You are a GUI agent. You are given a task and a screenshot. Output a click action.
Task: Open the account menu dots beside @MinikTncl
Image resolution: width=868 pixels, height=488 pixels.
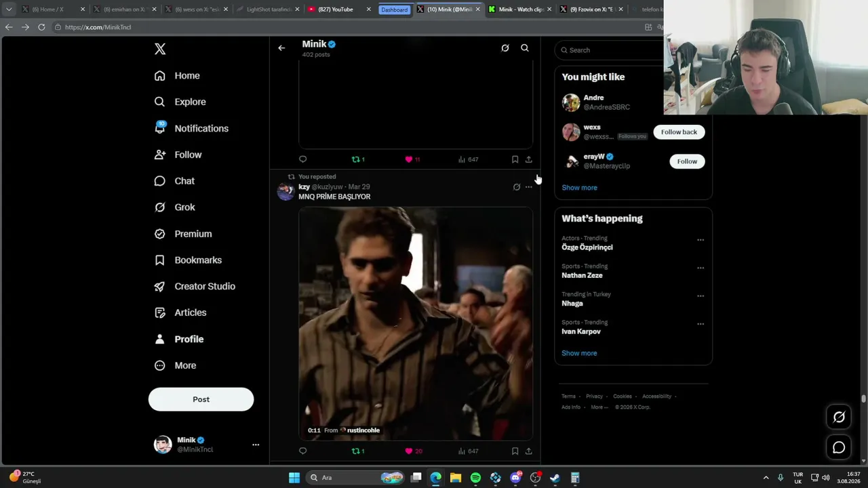(256, 445)
